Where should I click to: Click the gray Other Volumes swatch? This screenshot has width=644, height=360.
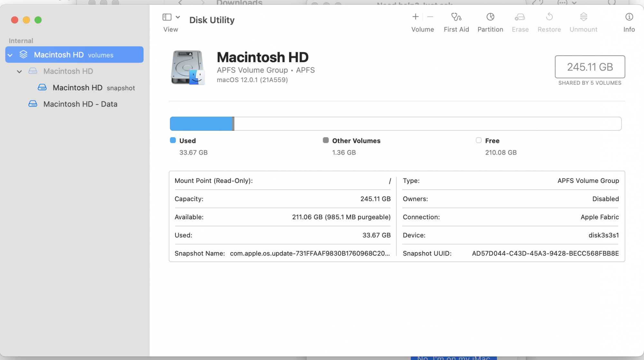326,140
